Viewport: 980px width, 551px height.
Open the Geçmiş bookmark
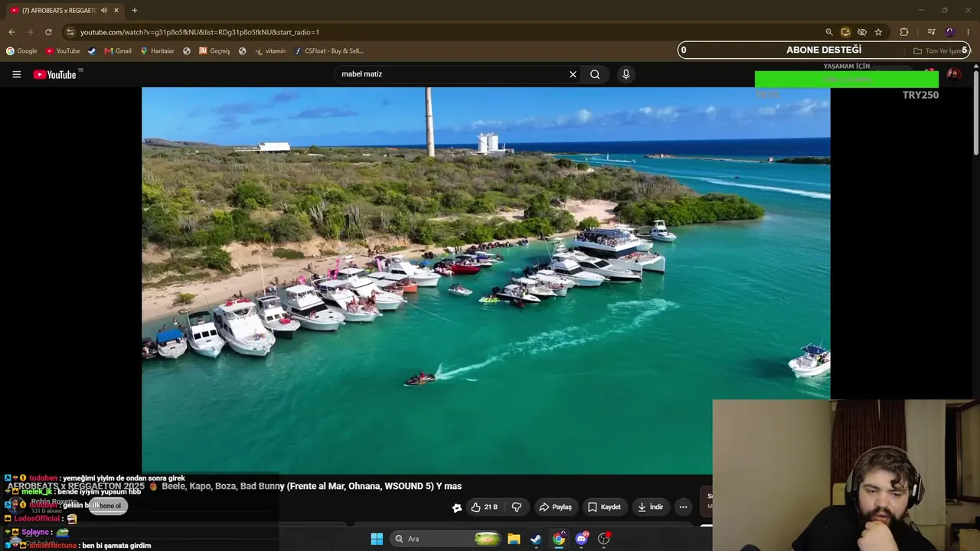click(214, 51)
